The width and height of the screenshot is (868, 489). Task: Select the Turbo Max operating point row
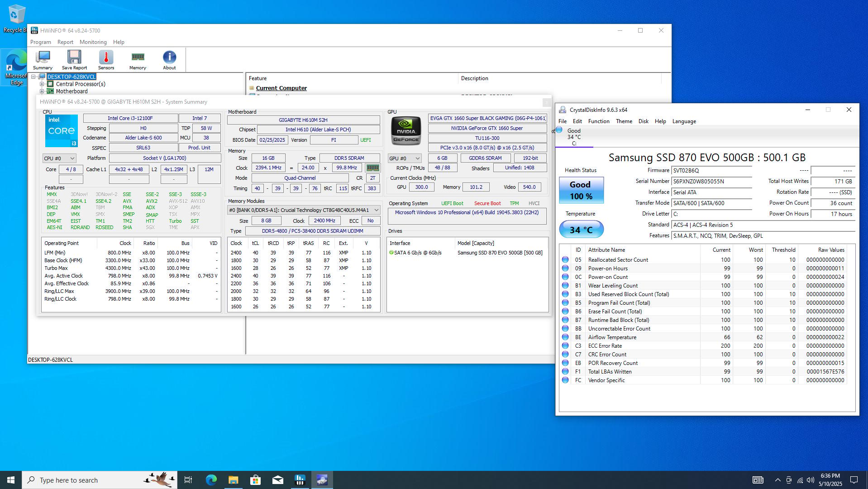[131, 268]
